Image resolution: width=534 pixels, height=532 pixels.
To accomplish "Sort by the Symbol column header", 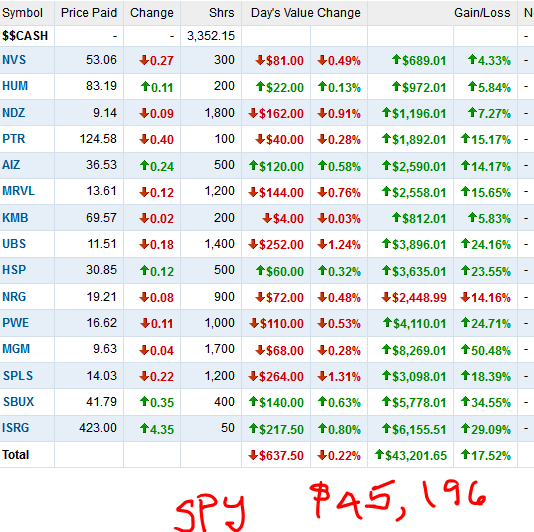I will [22, 13].
